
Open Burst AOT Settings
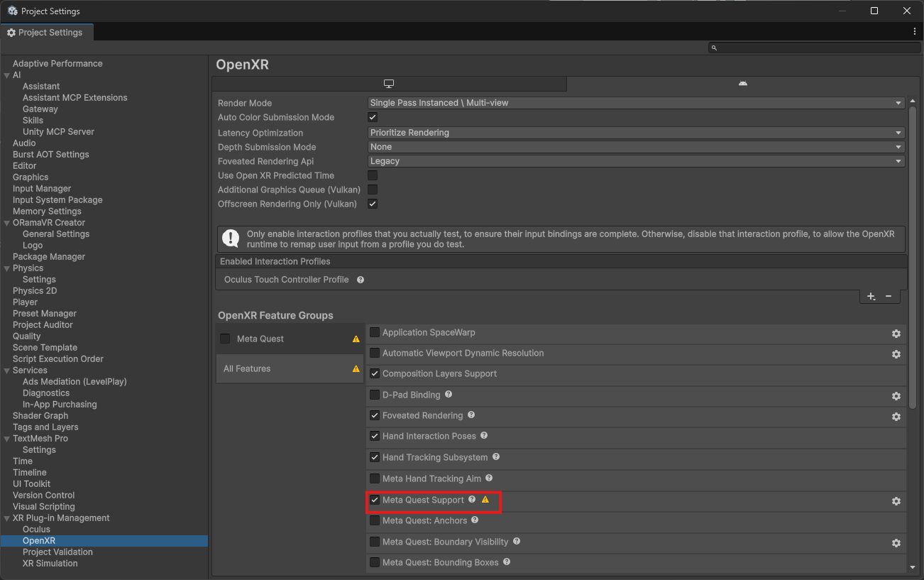[51, 155]
